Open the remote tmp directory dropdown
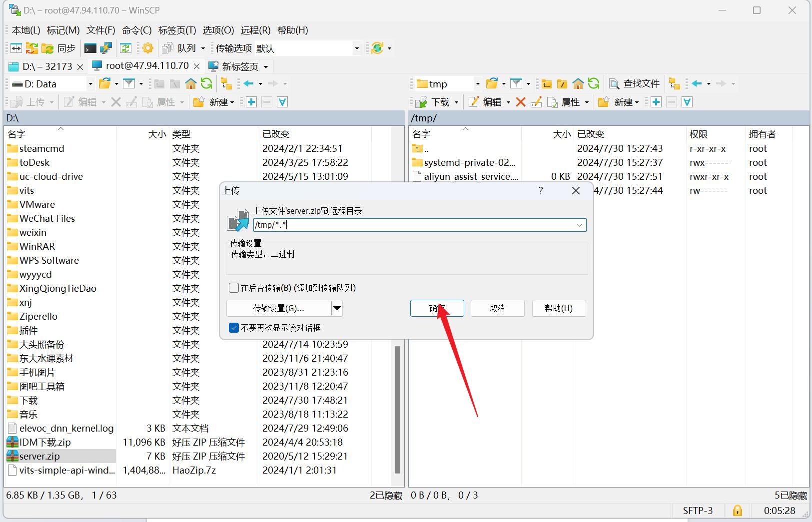The width and height of the screenshot is (812, 522). (x=478, y=83)
